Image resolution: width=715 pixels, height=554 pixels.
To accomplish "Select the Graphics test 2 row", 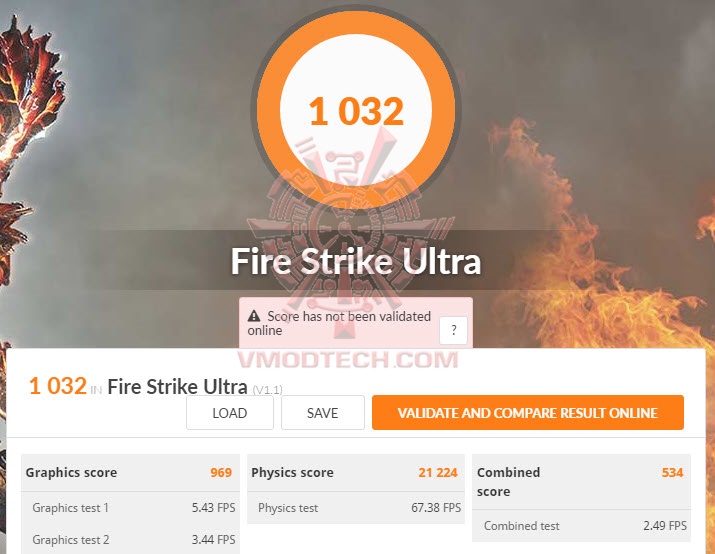I will click(130, 539).
